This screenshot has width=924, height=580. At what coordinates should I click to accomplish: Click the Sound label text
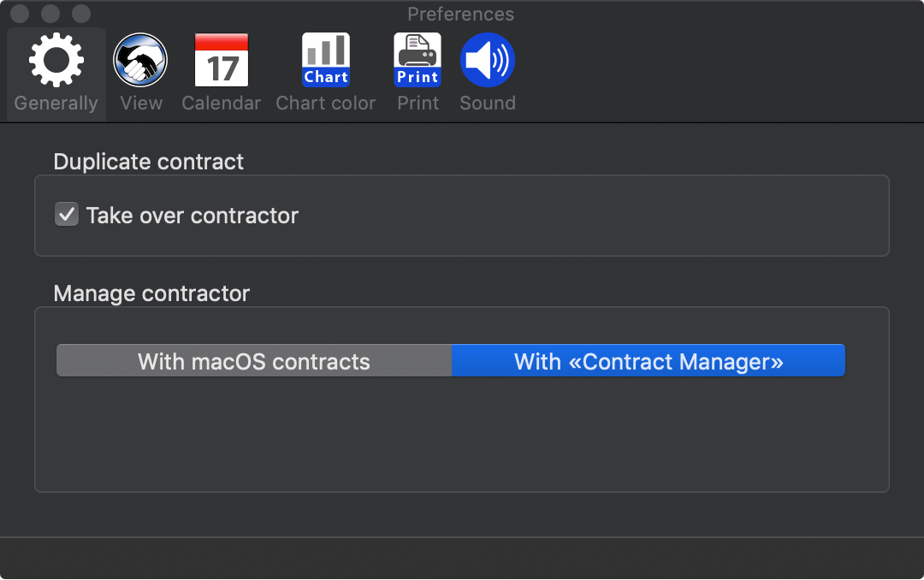coord(488,104)
